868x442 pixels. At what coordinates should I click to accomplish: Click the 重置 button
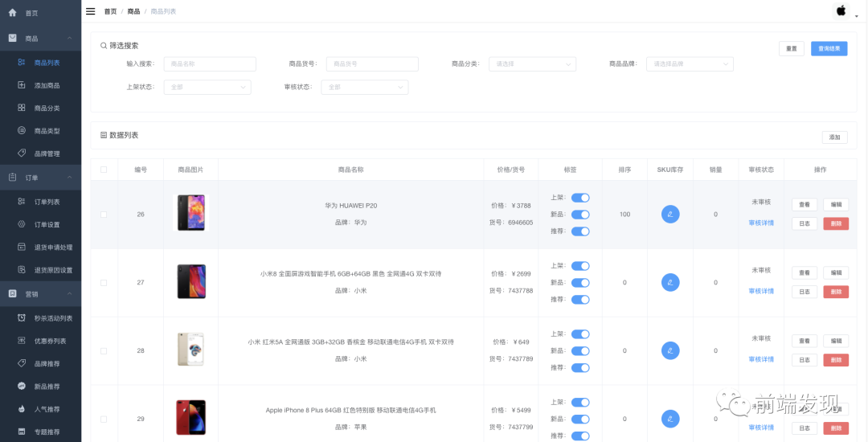(x=791, y=49)
